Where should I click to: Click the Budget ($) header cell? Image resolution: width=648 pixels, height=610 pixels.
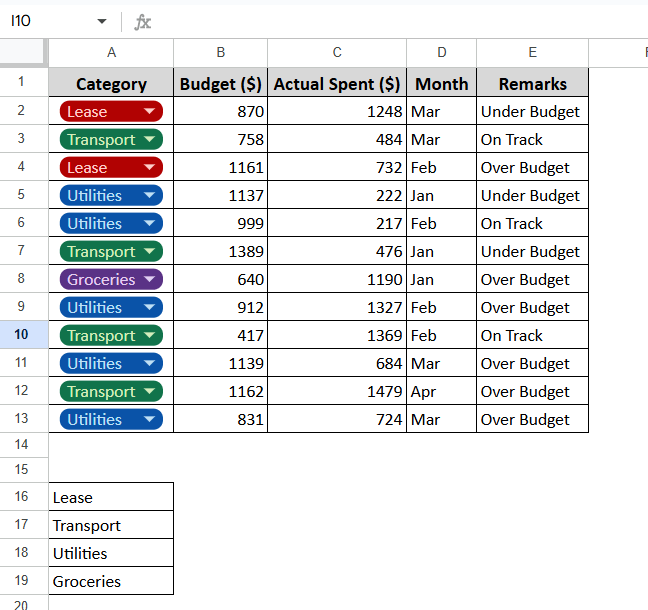click(x=221, y=83)
